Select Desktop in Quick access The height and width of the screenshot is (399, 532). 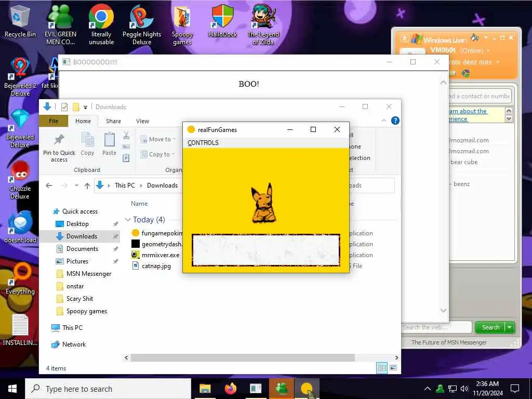tap(77, 223)
